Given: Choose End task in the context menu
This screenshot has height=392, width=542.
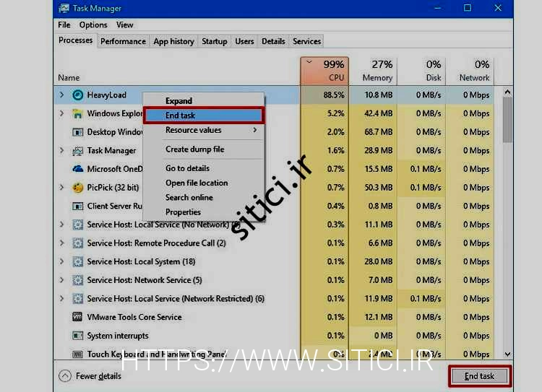Looking at the screenshot, I should pos(204,116).
